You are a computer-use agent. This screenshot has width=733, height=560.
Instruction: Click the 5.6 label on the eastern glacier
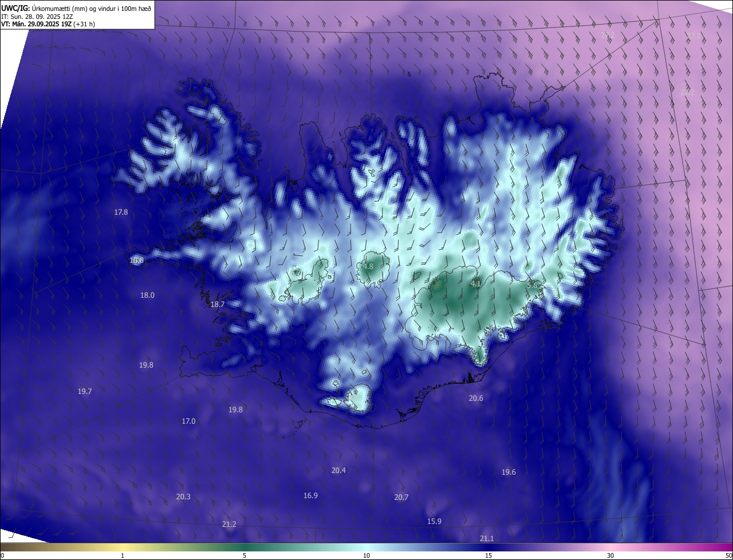pos(533,285)
